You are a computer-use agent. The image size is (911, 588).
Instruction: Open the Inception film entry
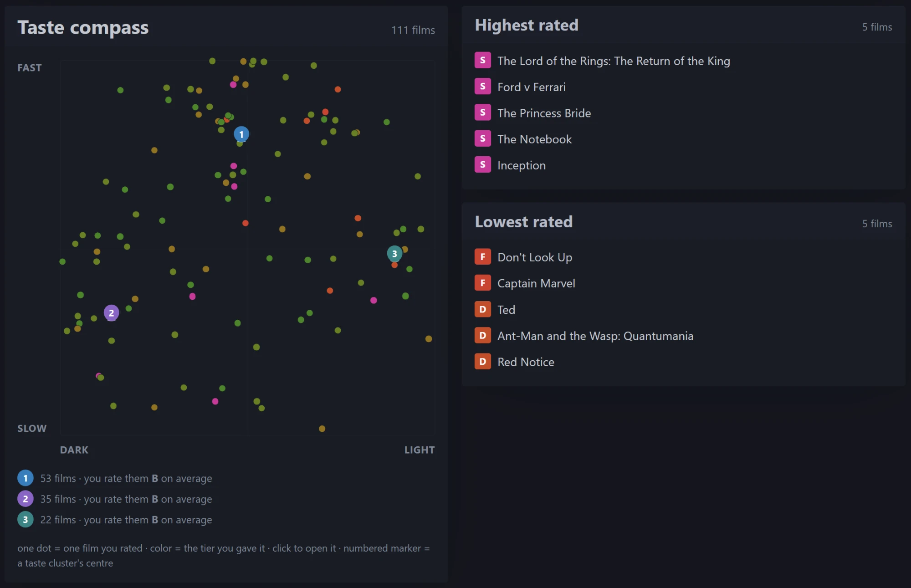(x=522, y=165)
